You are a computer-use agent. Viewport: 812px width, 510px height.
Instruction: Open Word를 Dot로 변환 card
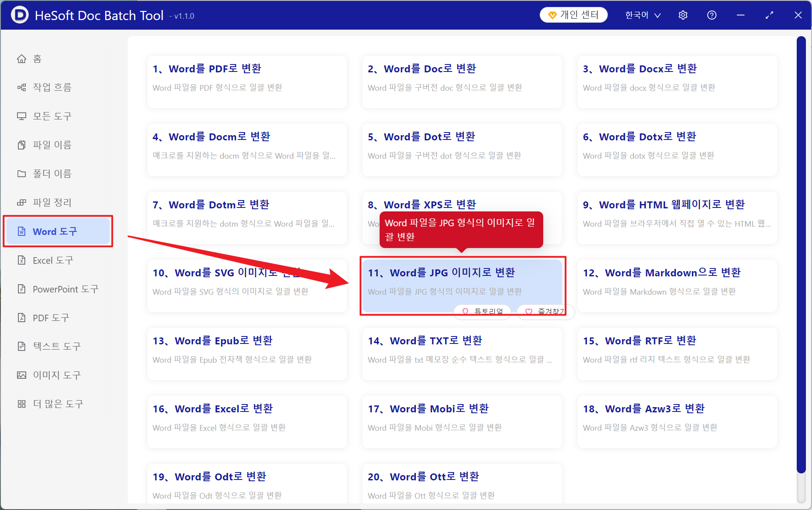point(462,150)
